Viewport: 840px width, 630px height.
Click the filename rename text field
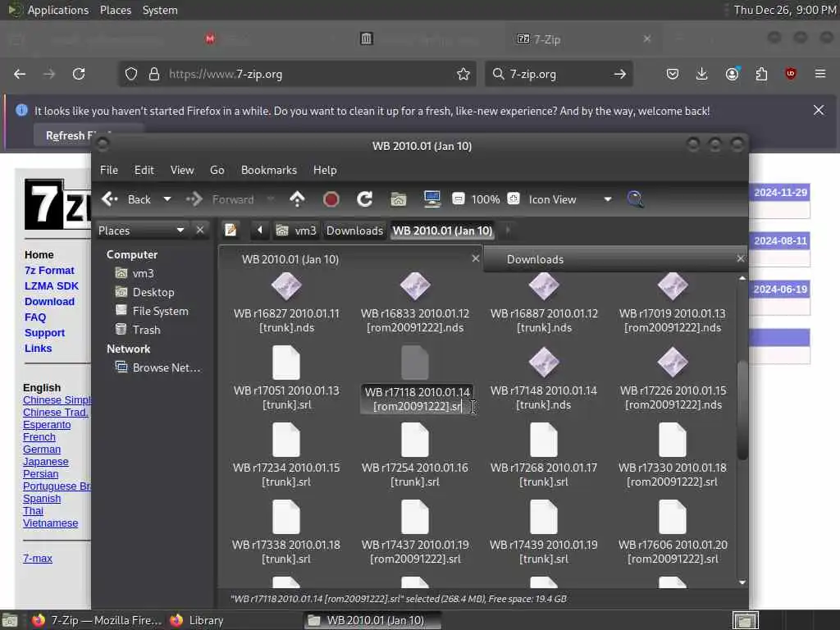coord(417,399)
